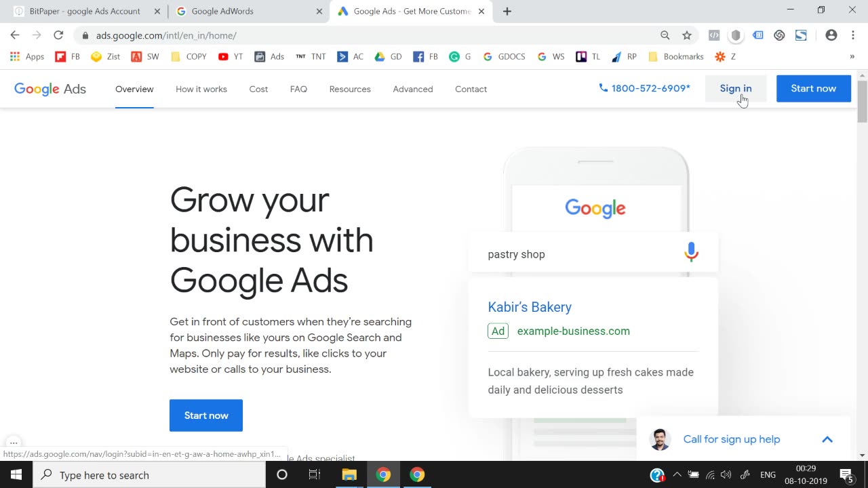Open the FAQ nav item
Image resolution: width=868 pixels, height=488 pixels.
point(298,89)
